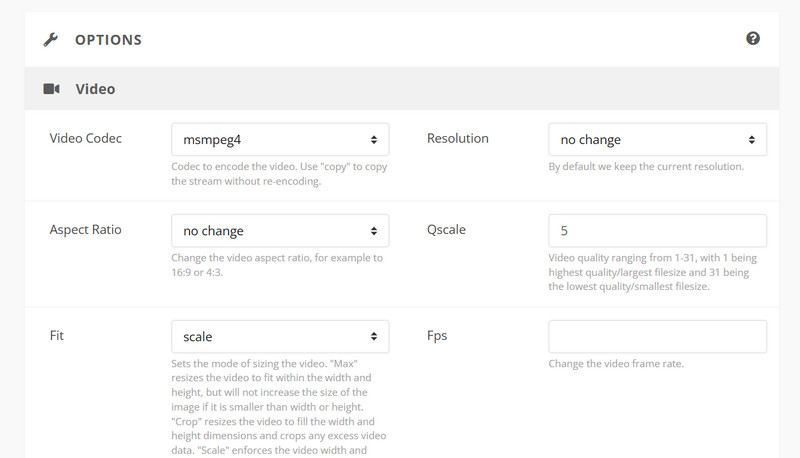Click the Video Codec label
This screenshot has height=458, width=800.
click(x=86, y=138)
